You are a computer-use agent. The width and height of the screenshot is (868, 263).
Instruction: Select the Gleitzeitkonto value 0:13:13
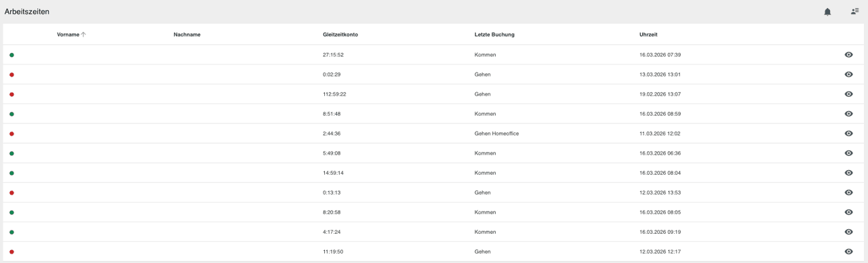pos(332,193)
